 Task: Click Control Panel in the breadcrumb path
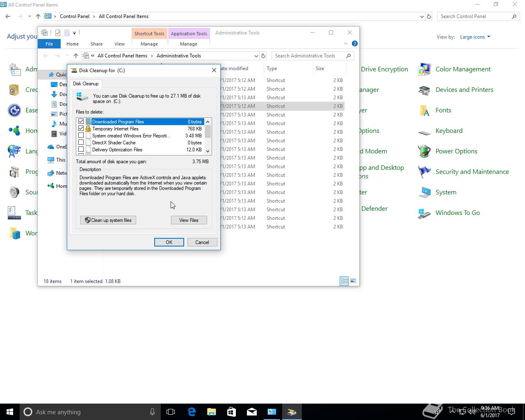75,16
